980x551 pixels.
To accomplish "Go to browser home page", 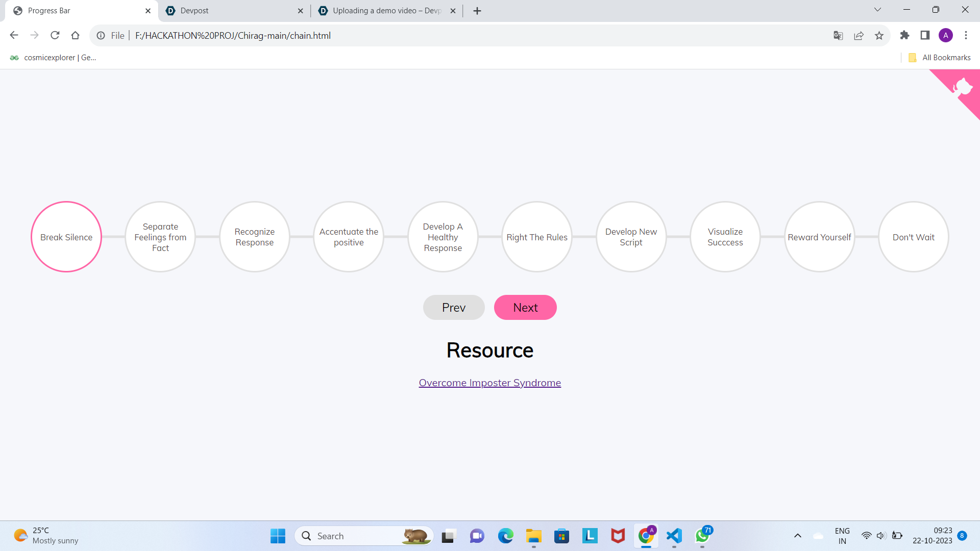I will (x=76, y=35).
